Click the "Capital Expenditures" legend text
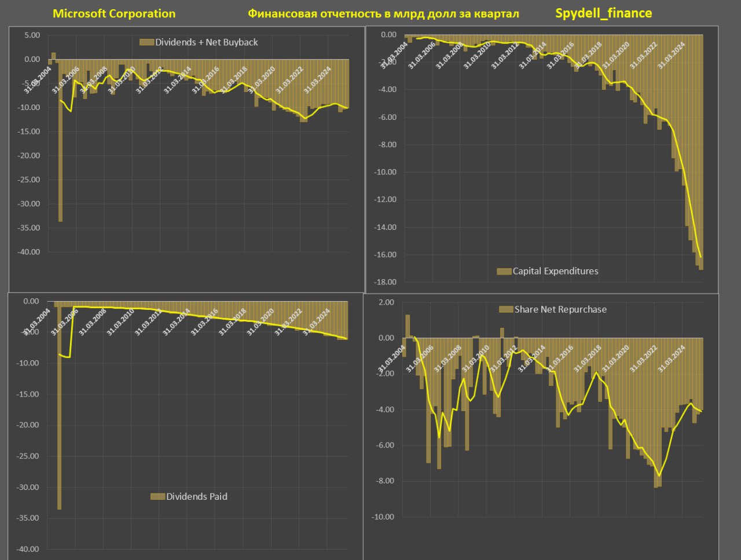This screenshot has height=560, width=741. (x=555, y=271)
